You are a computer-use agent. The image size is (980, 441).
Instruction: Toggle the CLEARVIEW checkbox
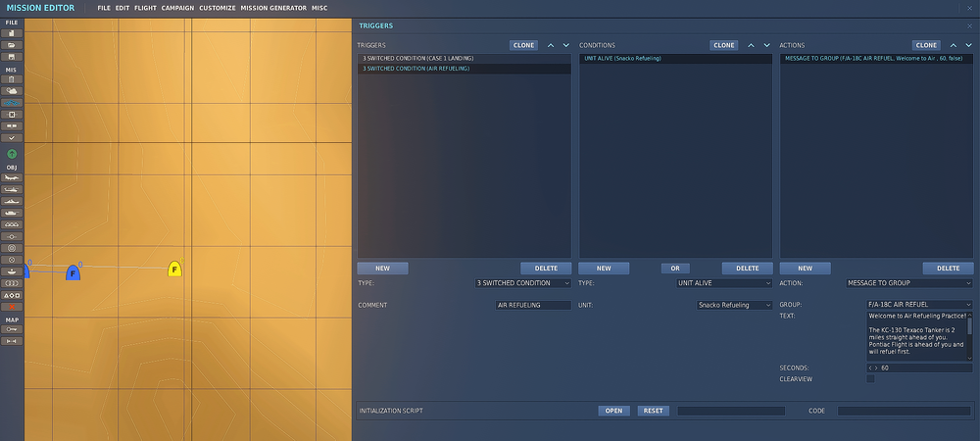point(870,379)
